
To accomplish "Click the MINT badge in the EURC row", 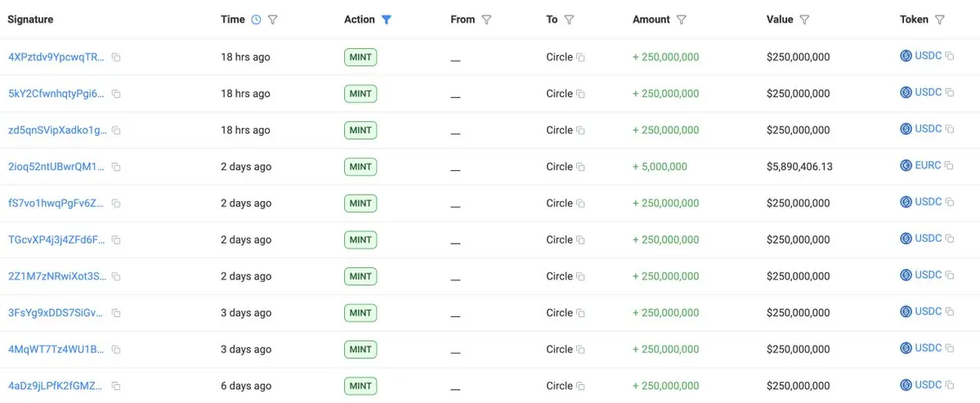I will (360, 167).
